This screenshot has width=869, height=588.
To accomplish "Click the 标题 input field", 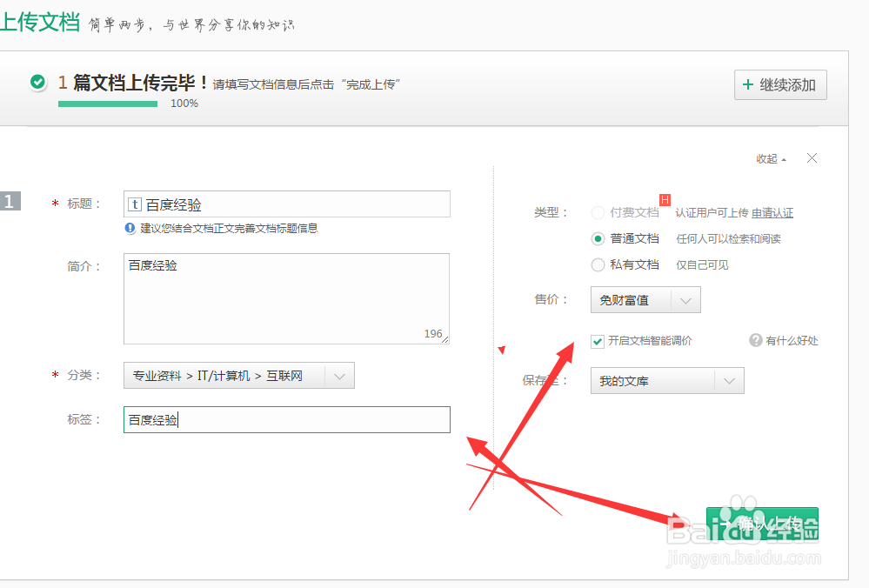I will tap(286, 204).
